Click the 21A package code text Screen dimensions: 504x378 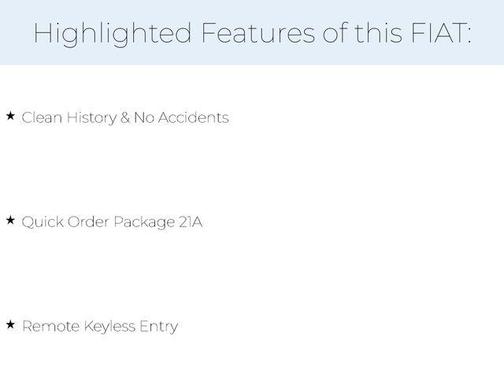point(190,222)
